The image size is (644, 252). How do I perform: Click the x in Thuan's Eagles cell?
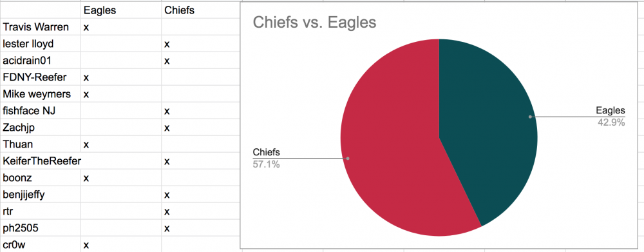click(x=86, y=145)
